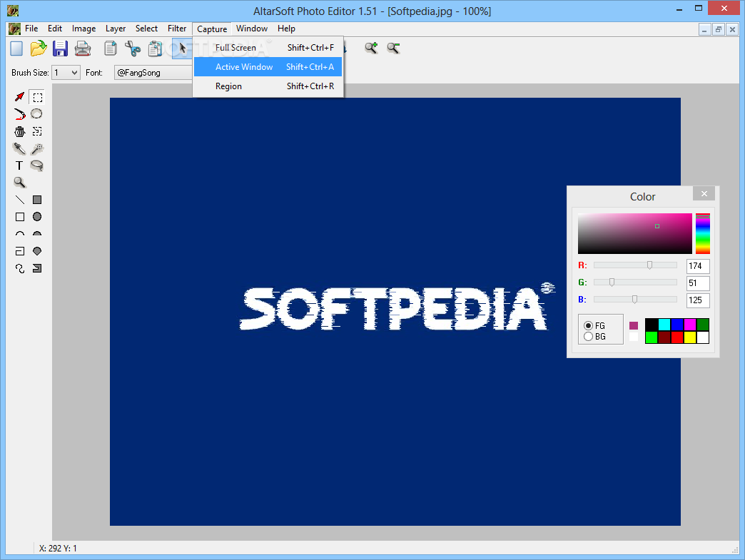Click the New blank document icon
Viewport: 745px width, 560px height.
[16, 49]
